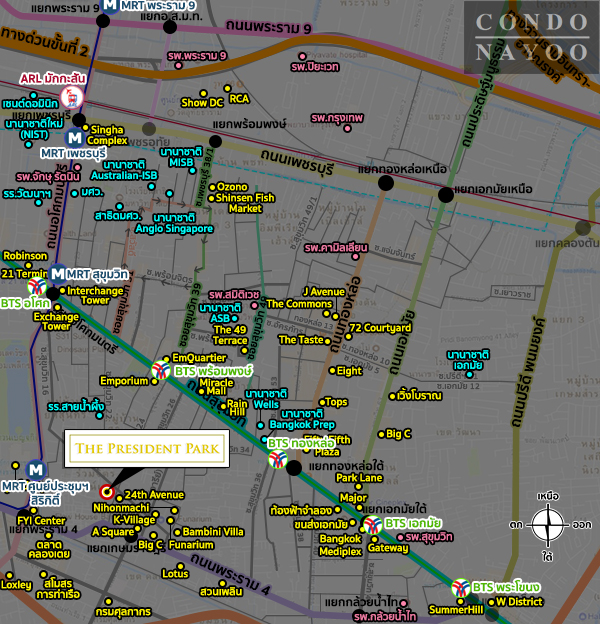Image resolution: width=600 pixels, height=624 pixels.
Task: Click the Thong Lo Tai intersection black dot
Action: [294, 468]
